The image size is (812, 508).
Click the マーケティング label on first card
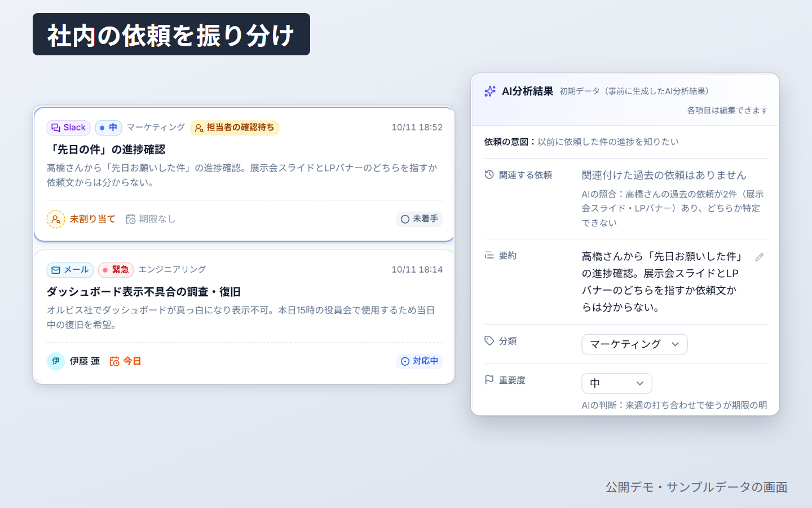coord(156,128)
